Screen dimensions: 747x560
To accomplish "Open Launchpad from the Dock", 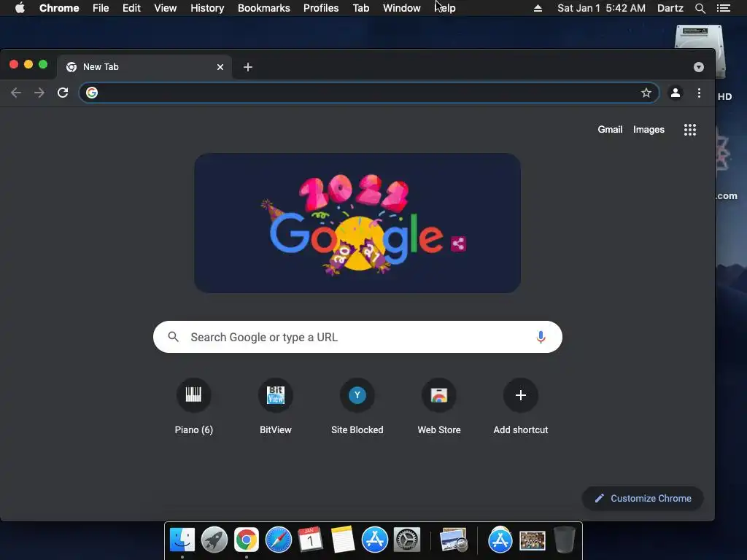I will (x=214, y=540).
